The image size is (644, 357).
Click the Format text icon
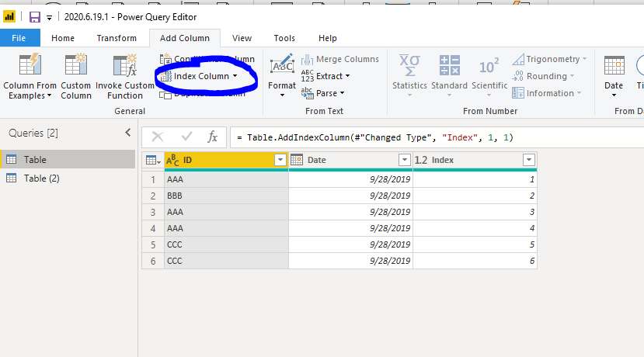coord(282,64)
